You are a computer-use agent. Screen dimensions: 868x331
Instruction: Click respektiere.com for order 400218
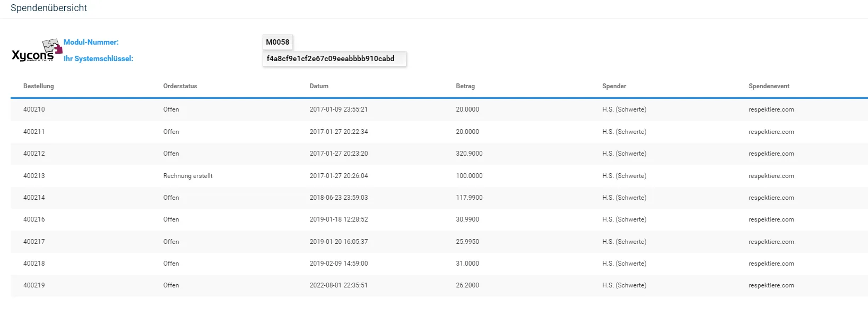point(771,264)
